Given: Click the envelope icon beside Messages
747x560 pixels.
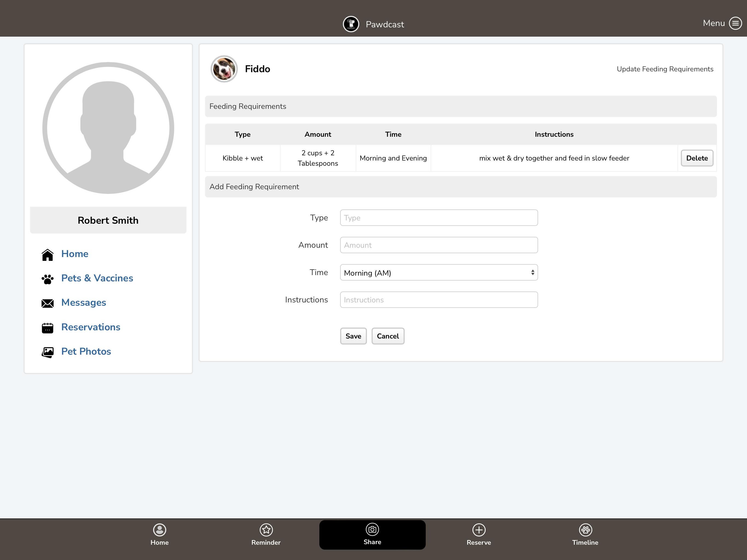Looking at the screenshot, I should point(47,303).
